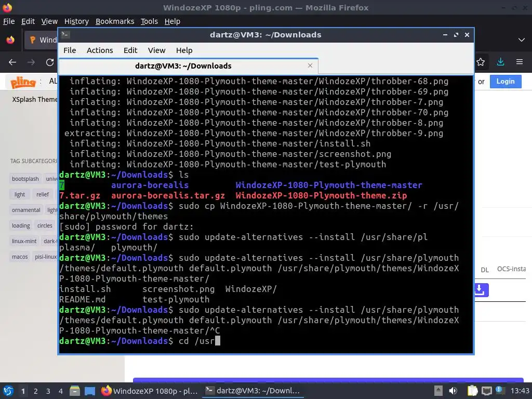Switch to the dartz@VM3 terminal taskbar entry
Viewport: 532px width, 399px height.
pos(253,391)
